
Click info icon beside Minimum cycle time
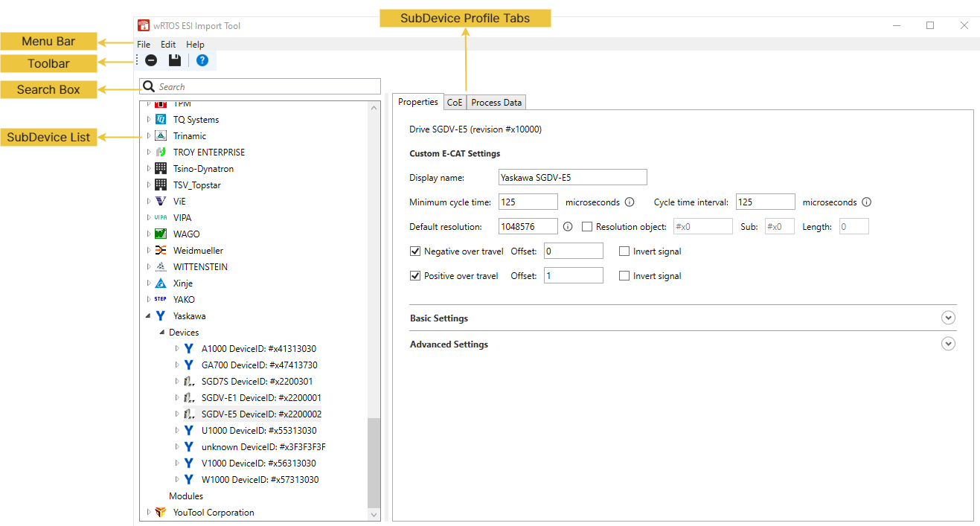click(629, 202)
